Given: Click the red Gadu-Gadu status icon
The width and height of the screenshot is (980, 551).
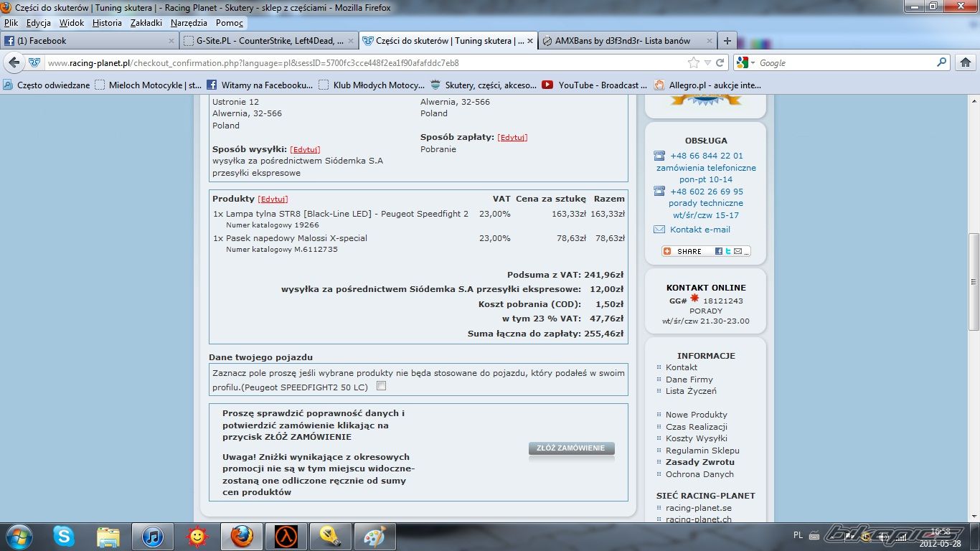Looking at the screenshot, I should (694, 298).
